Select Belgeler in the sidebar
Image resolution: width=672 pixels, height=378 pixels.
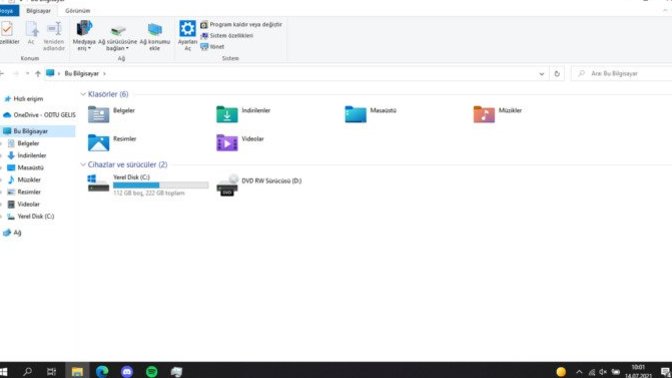point(28,143)
